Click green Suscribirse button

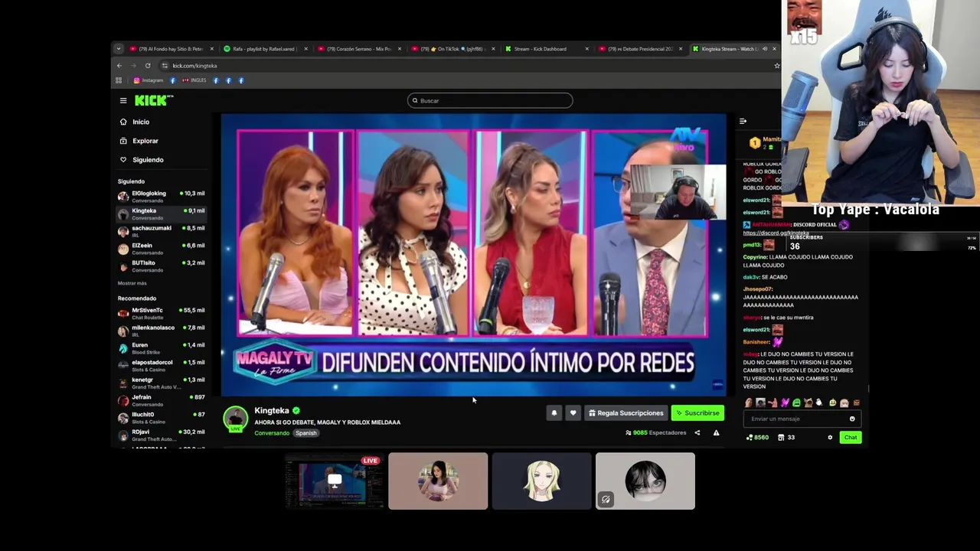697,413
